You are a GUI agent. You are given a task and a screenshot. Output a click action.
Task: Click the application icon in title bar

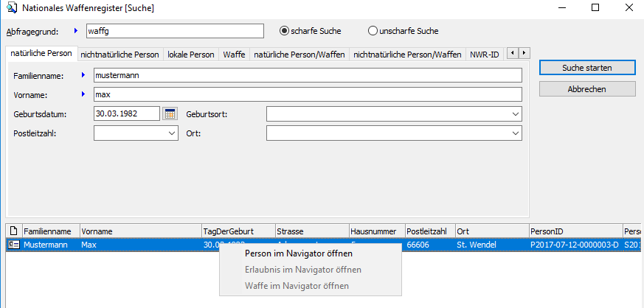click(x=12, y=8)
